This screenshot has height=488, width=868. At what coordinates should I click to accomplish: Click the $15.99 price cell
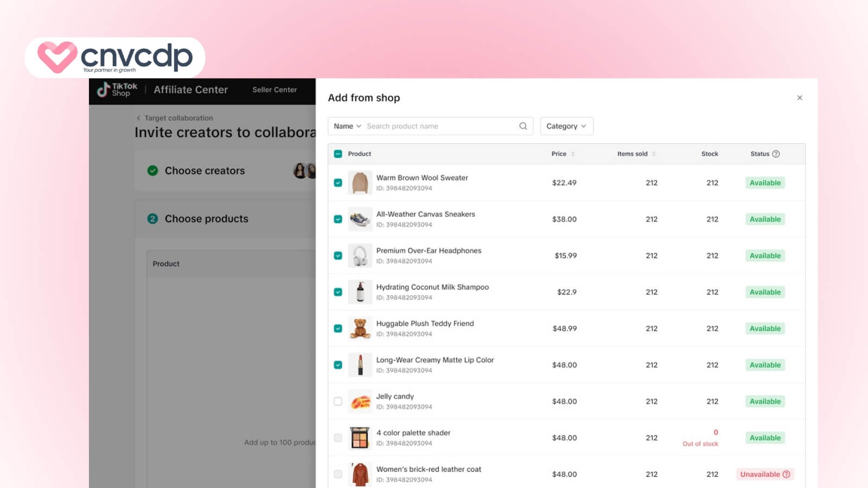566,255
